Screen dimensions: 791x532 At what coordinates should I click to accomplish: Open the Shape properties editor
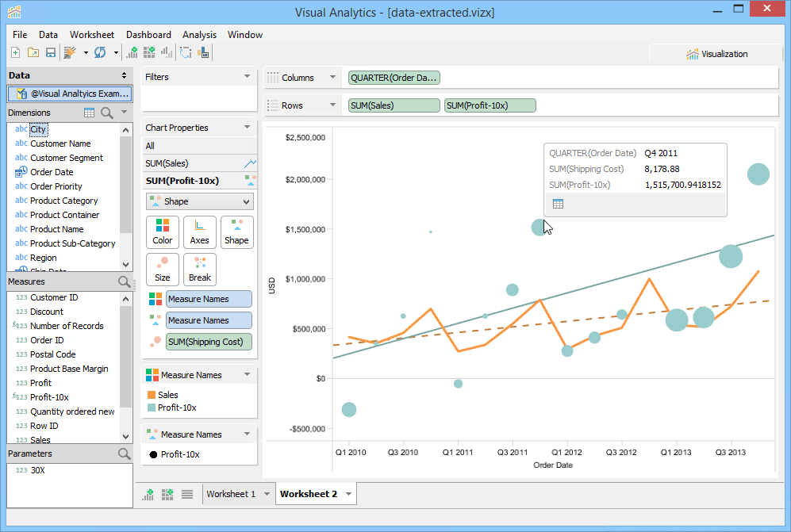click(236, 232)
